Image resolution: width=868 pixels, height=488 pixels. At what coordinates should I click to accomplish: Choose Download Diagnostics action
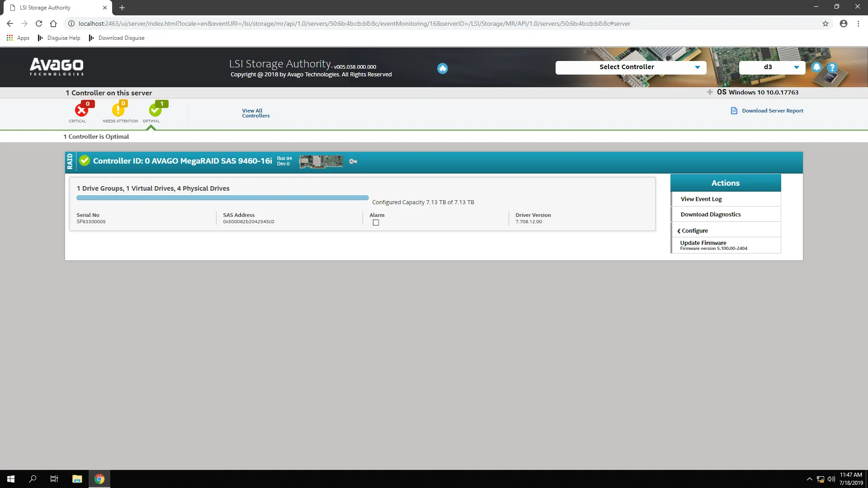click(x=711, y=214)
